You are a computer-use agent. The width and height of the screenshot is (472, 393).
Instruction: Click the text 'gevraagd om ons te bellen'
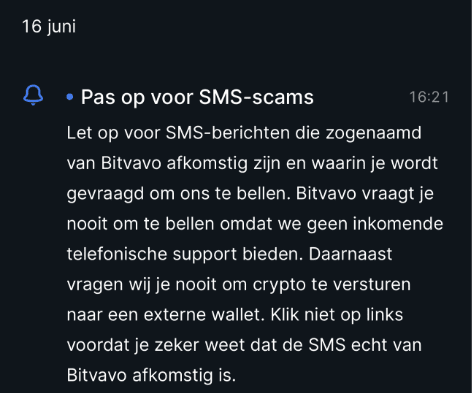[x=178, y=194]
